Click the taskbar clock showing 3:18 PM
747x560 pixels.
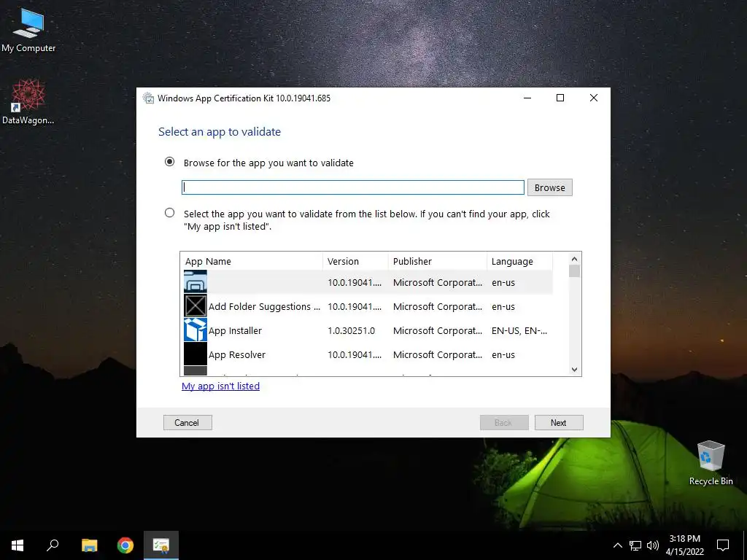684,545
